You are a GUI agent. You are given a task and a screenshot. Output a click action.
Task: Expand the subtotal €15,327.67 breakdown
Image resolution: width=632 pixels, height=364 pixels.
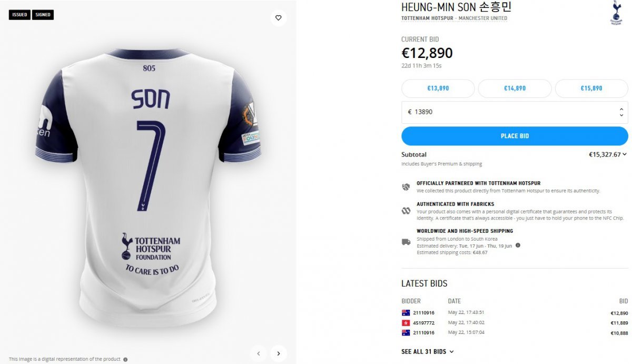coord(608,155)
